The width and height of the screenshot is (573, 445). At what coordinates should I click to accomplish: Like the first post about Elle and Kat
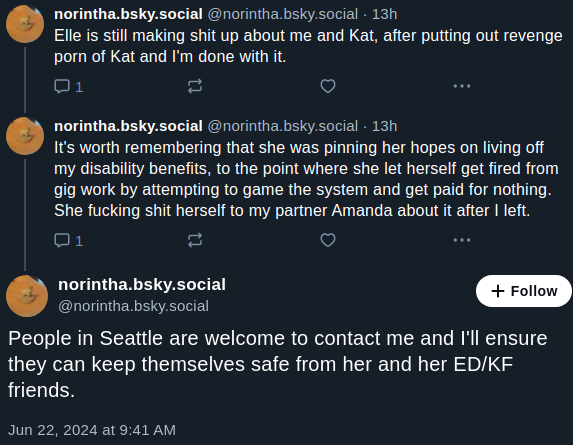click(x=328, y=86)
